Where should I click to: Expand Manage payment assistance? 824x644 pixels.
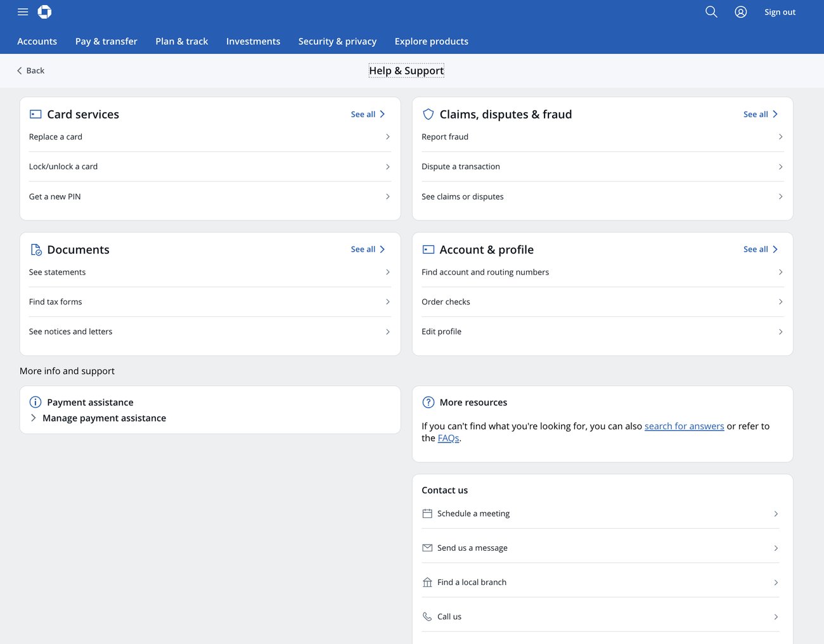pos(98,418)
